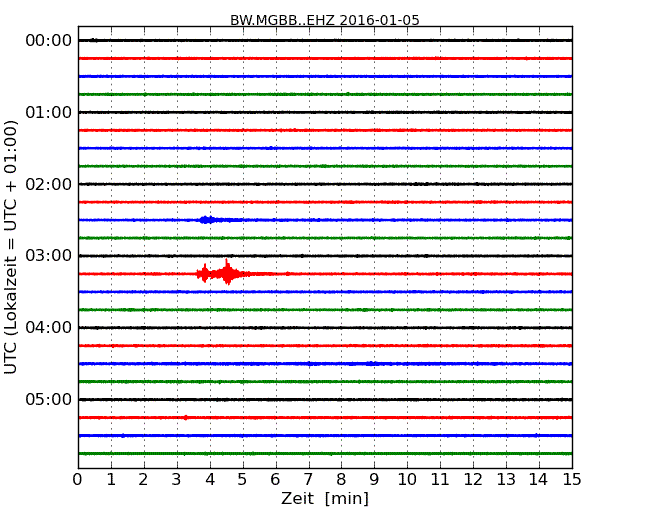Select x-axis tick label 15
The height and width of the screenshot is (520, 650).
pos(572,480)
